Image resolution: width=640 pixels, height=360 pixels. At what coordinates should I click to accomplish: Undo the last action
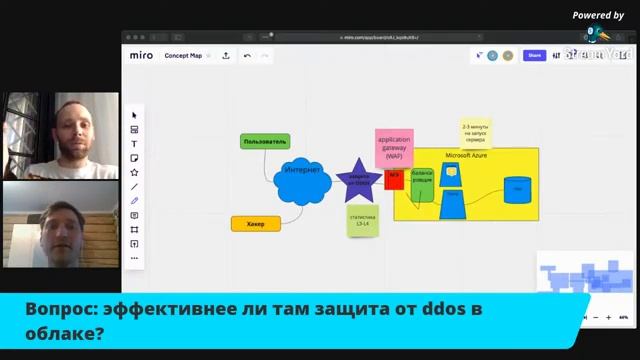coord(247,56)
